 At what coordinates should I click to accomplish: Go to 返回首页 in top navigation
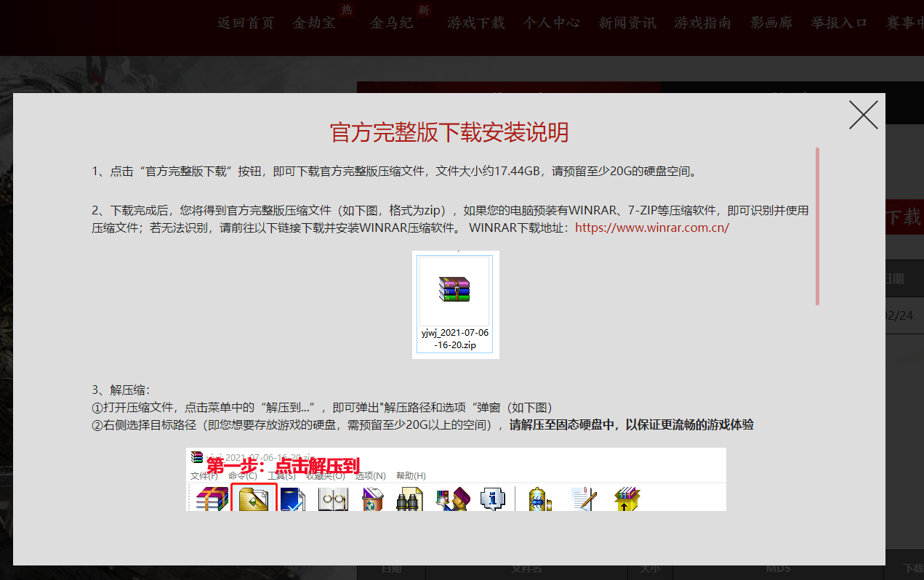click(246, 23)
